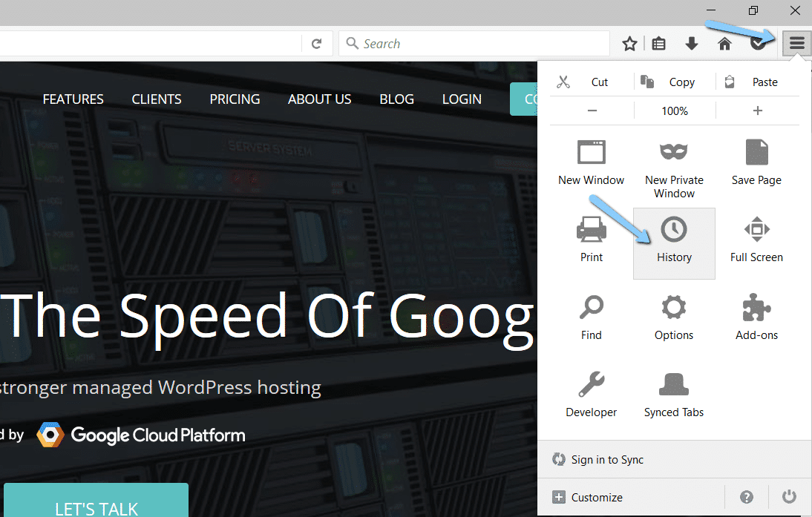
Task: Open the Downloads list in the toolbar
Action: (x=692, y=43)
